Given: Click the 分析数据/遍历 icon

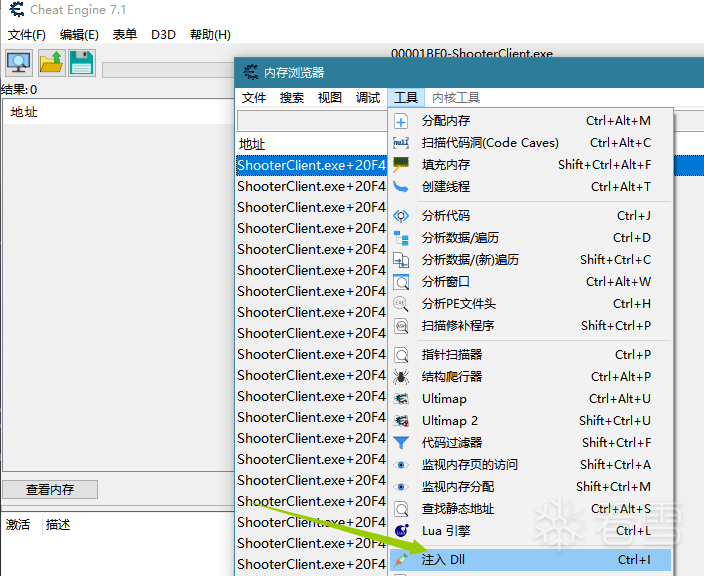Looking at the screenshot, I should tap(401, 237).
